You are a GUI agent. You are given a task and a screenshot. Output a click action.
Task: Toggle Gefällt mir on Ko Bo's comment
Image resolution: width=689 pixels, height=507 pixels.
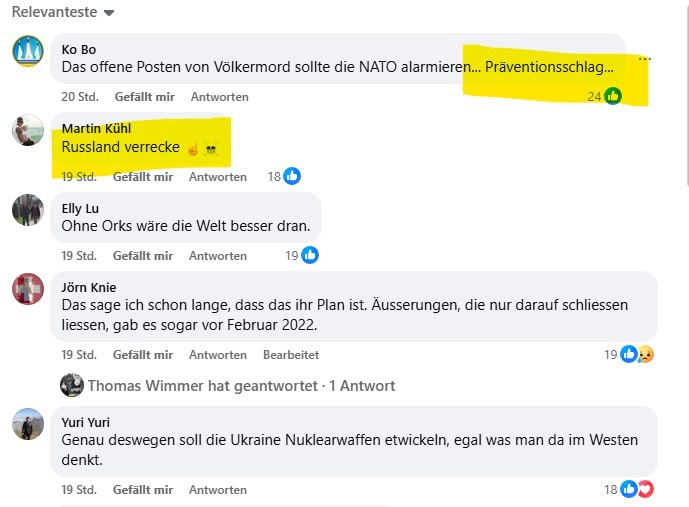tap(145, 97)
